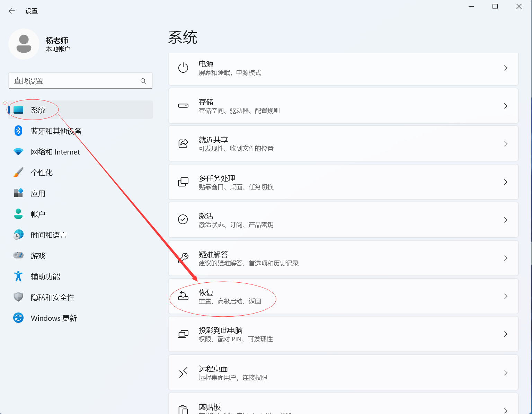This screenshot has height=414, width=532.
Task: Click subtitle 重置、高级启动、返回
Action: pyautogui.click(x=230, y=301)
